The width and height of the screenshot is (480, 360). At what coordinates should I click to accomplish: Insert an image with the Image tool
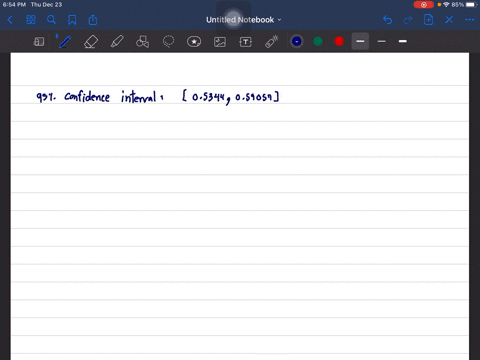[220, 42]
